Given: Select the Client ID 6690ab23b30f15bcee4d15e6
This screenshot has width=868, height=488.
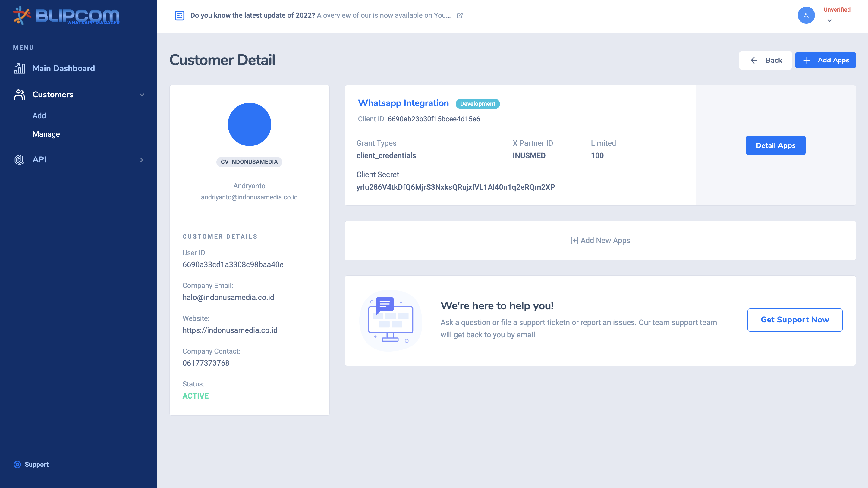Looking at the screenshot, I should (x=434, y=119).
